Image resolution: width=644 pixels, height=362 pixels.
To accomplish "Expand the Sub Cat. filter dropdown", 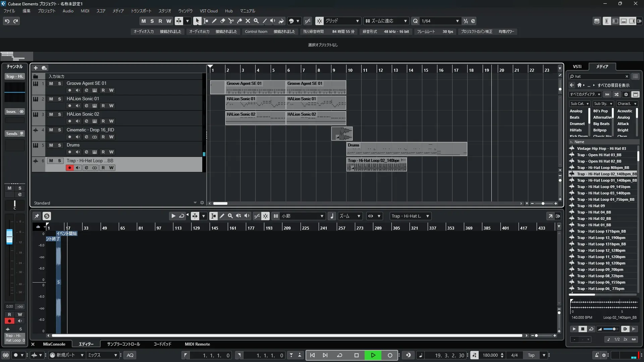I will click(580, 104).
